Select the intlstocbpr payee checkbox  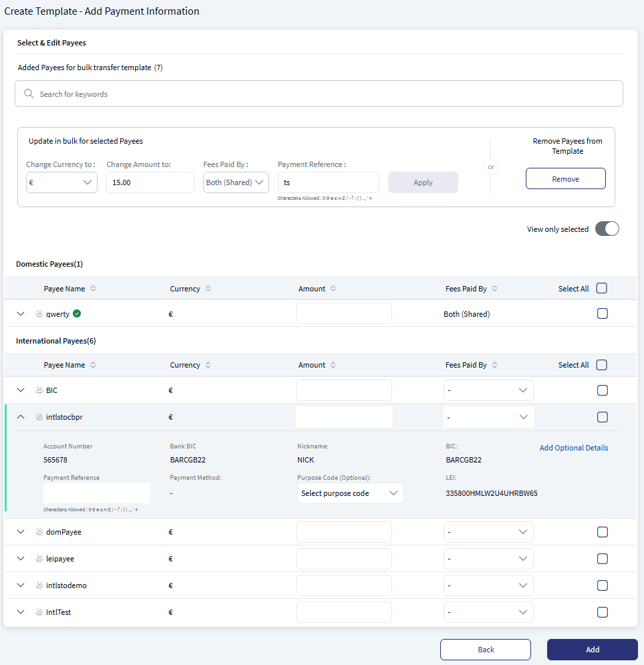[603, 417]
